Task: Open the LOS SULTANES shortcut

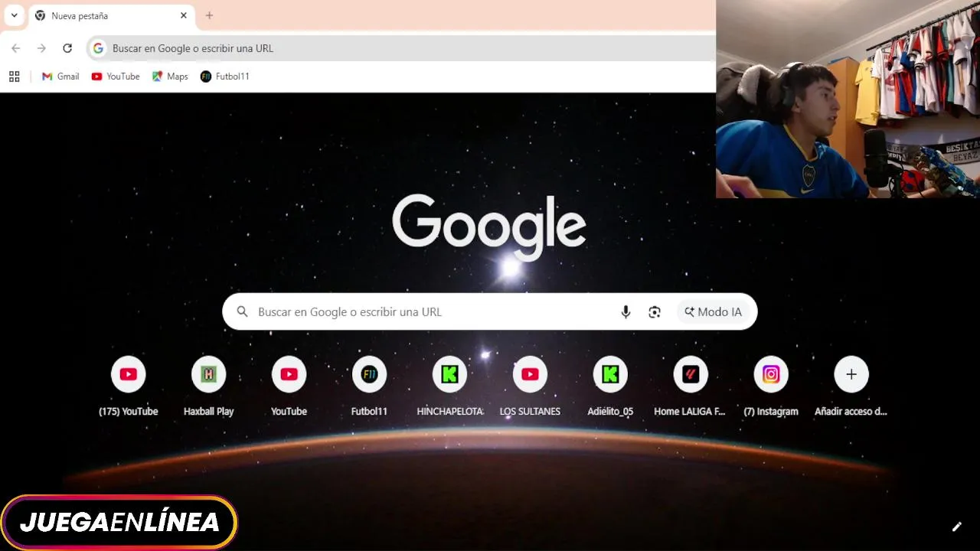Action: [x=530, y=386]
